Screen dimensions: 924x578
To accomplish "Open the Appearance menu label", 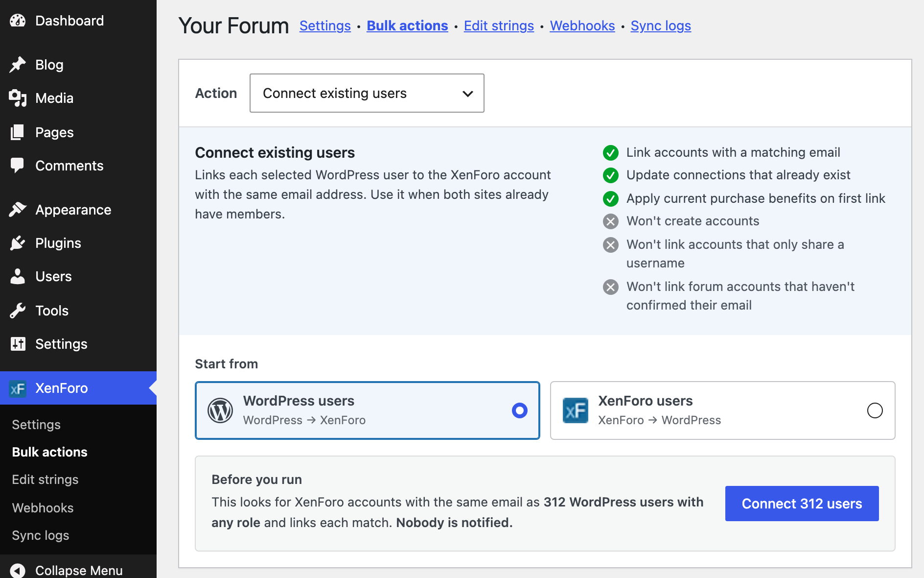I will 73,210.
